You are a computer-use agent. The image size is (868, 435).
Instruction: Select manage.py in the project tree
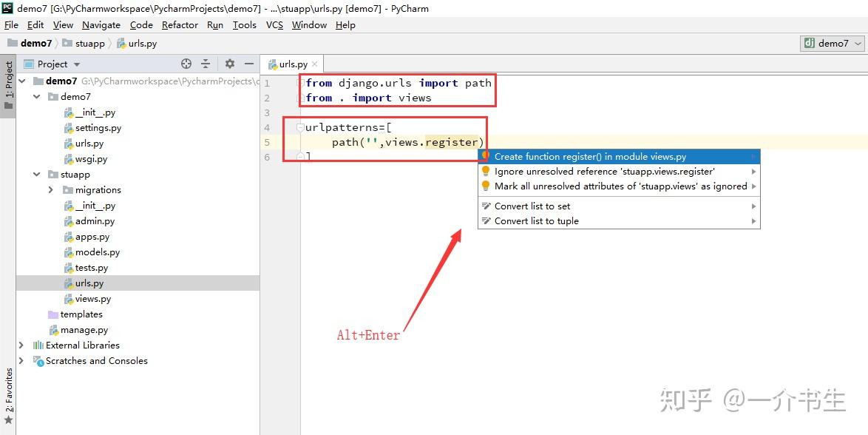pyautogui.click(x=84, y=330)
